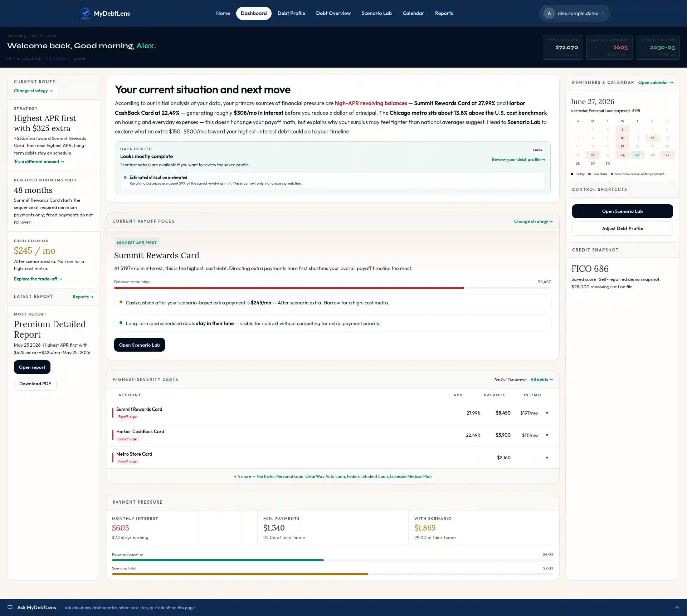Click Review your debt profile link

pyautogui.click(x=518, y=160)
